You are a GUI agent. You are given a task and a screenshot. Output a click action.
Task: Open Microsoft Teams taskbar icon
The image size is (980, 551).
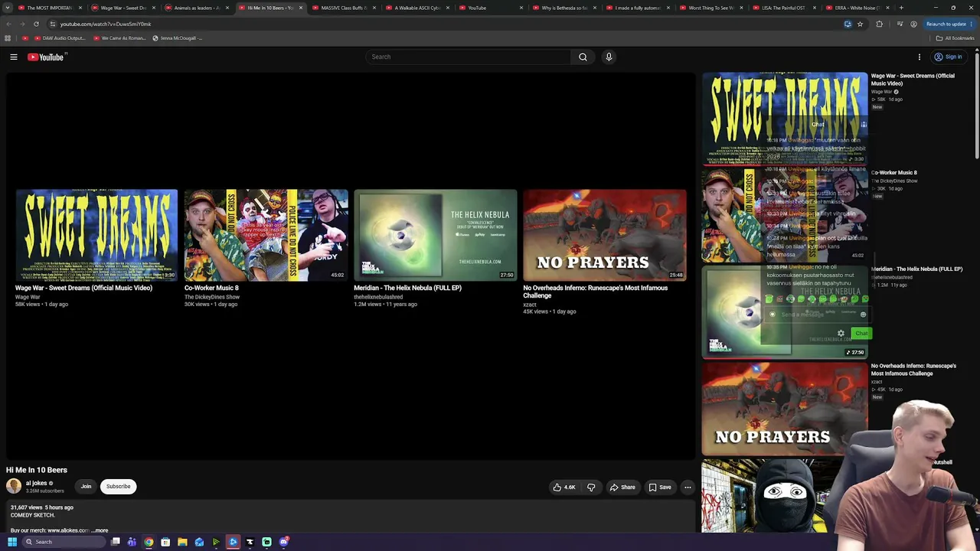[132, 542]
